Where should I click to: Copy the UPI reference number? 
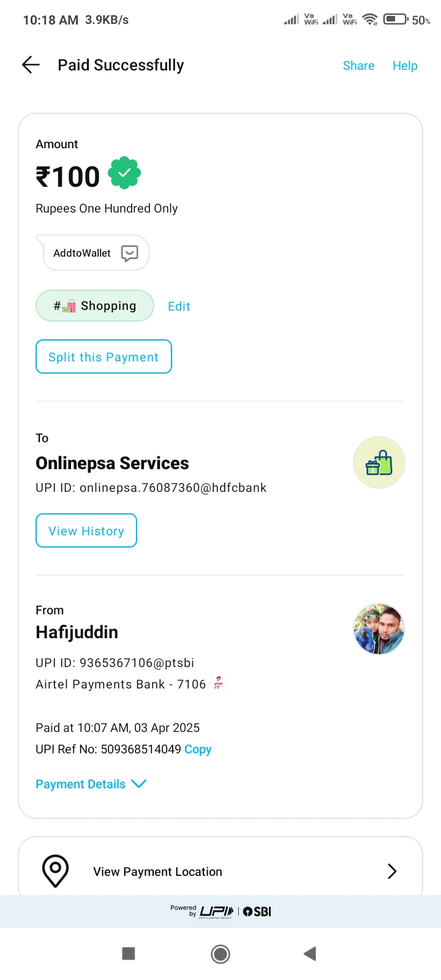(x=198, y=749)
